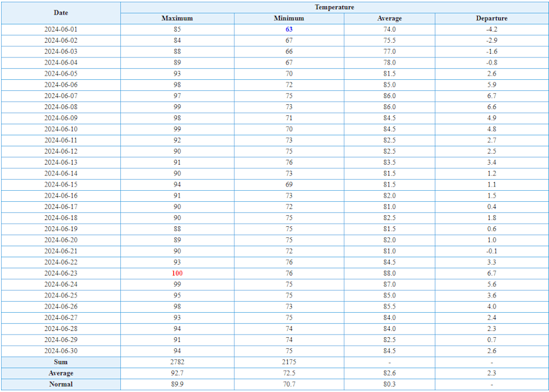Click the Average row label

pos(61,374)
